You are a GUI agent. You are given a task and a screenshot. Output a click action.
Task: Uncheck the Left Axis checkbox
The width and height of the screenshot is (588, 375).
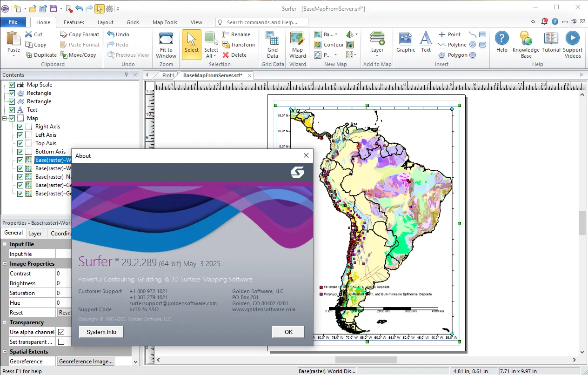coord(20,135)
